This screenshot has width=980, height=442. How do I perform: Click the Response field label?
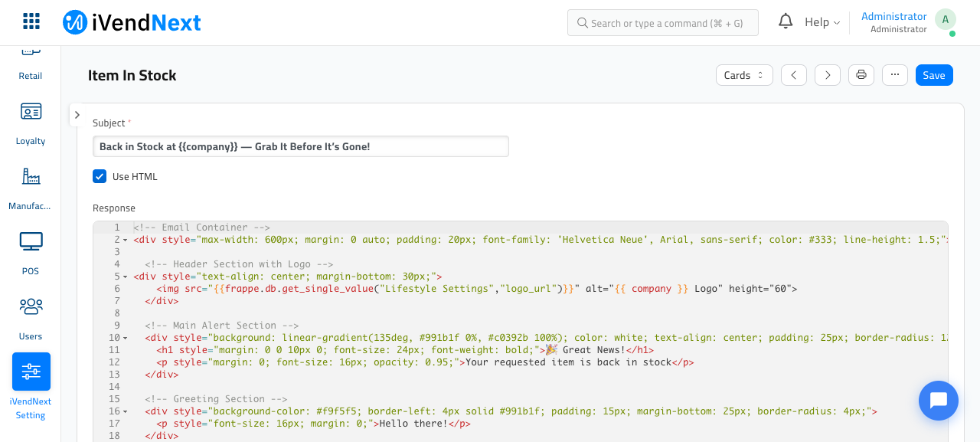tap(114, 208)
